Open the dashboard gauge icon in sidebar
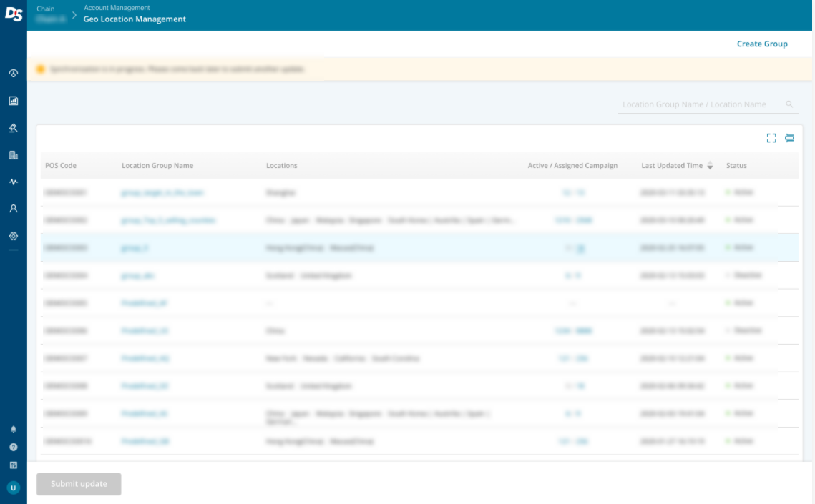 (x=14, y=73)
